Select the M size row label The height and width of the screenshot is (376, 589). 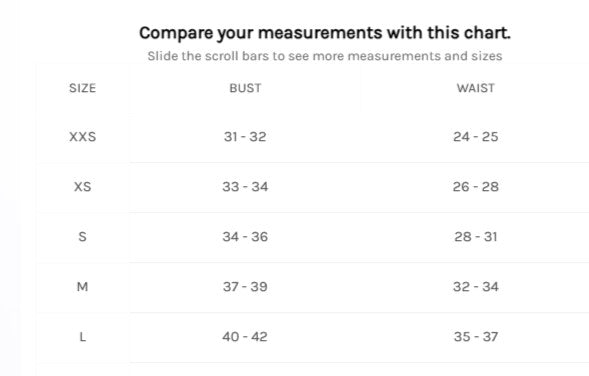click(x=83, y=287)
